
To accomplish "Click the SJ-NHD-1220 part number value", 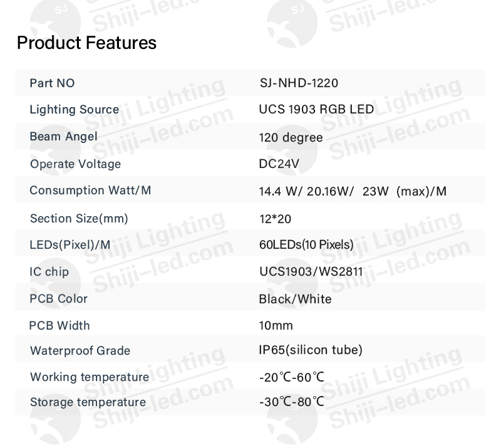I will 299,83.
